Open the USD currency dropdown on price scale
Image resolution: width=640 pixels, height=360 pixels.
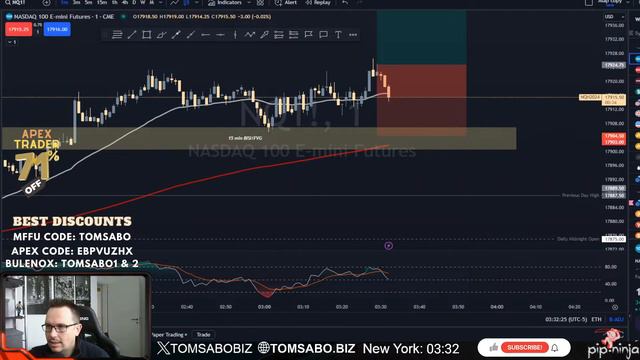tap(614, 17)
